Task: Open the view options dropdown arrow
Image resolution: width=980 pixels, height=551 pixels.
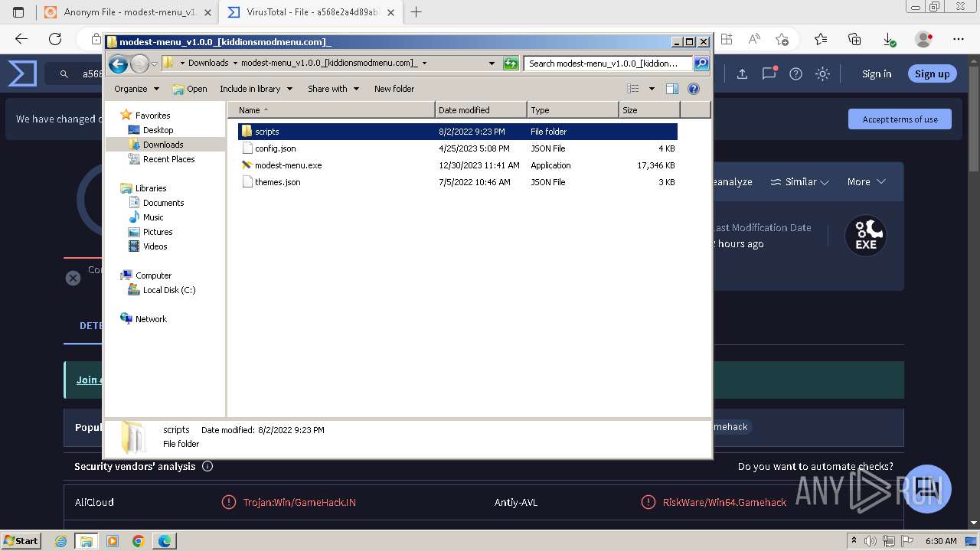Action: tap(652, 89)
